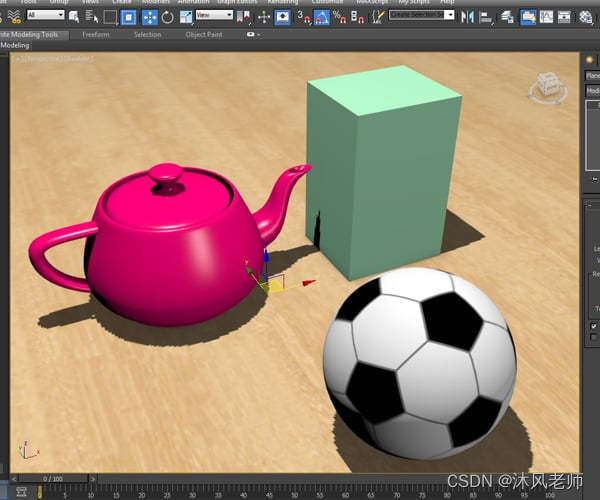The height and width of the screenshot is (500, 600).
Task: Toggle Window/Crossing selection mode
Action: pyautogui.click(x=129, y=17)
